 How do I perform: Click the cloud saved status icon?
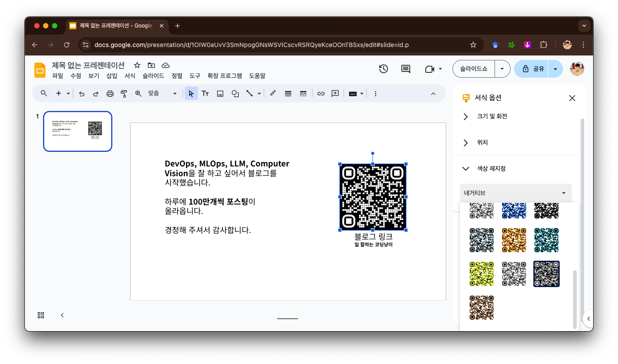[x=166, y=65]
